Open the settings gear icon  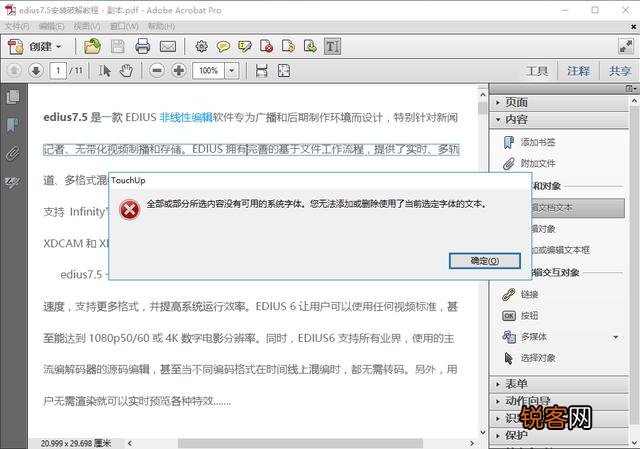[x=201, y=47]
